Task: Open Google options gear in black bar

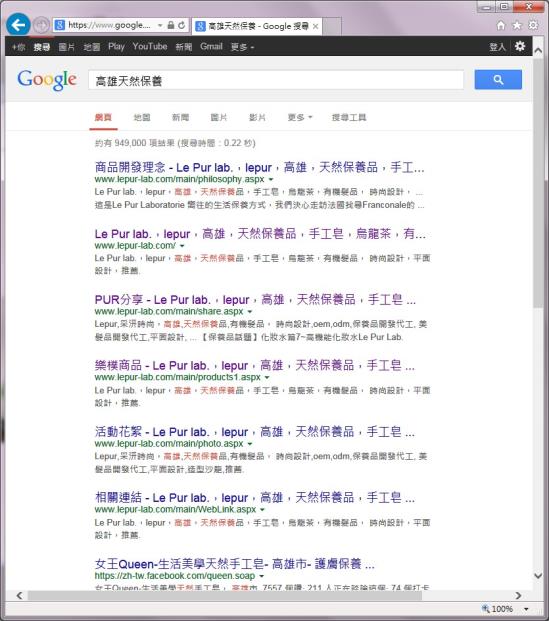Action: pos(520,46)
